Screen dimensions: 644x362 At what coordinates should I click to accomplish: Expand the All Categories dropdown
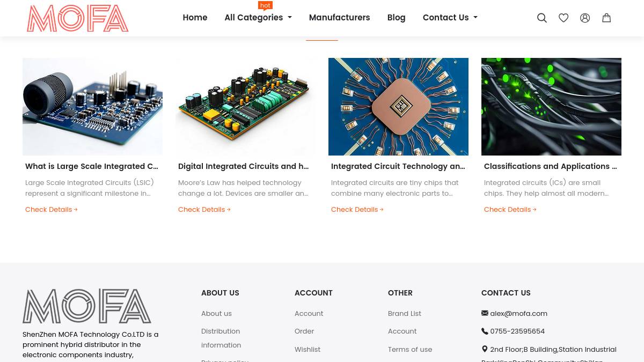(258, 18)
